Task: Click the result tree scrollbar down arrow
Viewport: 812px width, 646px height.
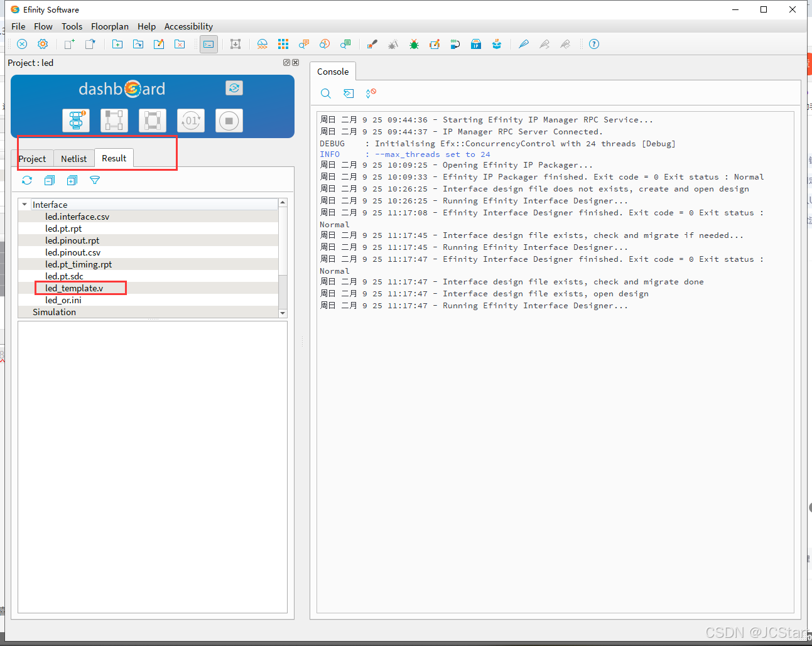Action: [x=283, y=313]
